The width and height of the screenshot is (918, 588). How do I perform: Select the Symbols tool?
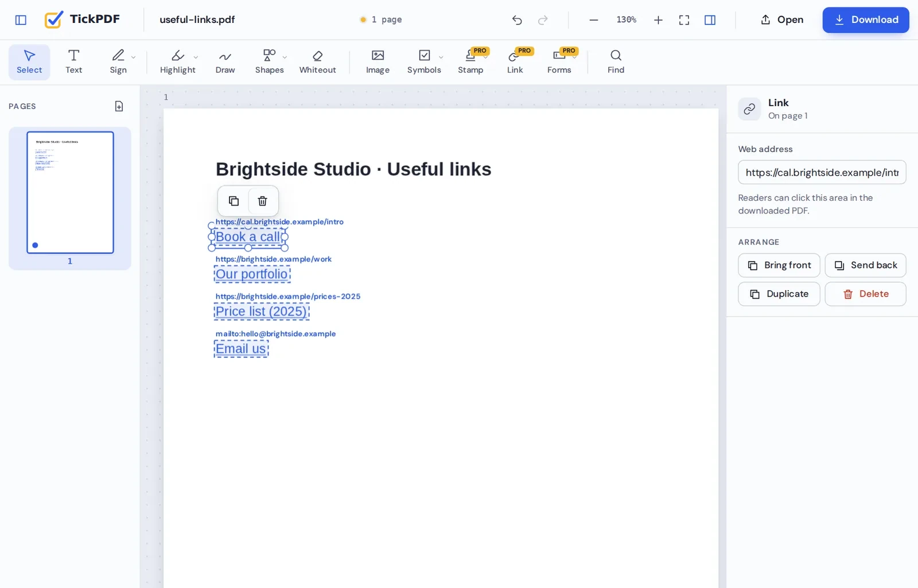pyautogui.click(x=424, y=62)
